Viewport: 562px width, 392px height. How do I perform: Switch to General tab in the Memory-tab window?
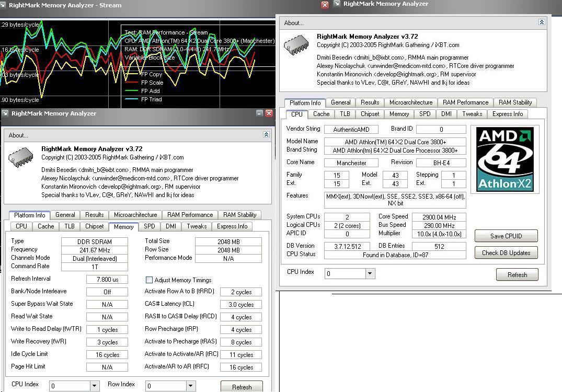(65, 215)
